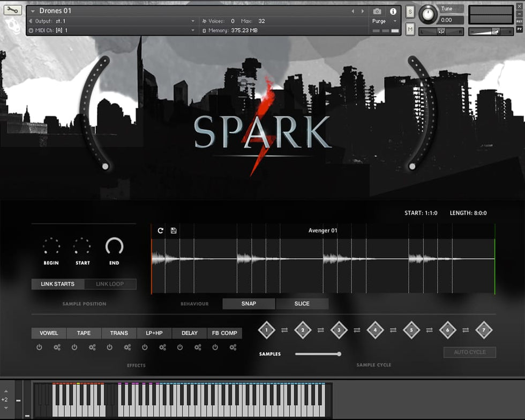Open the instrument info icon
The image size is (525, 420).
[393, 11]
